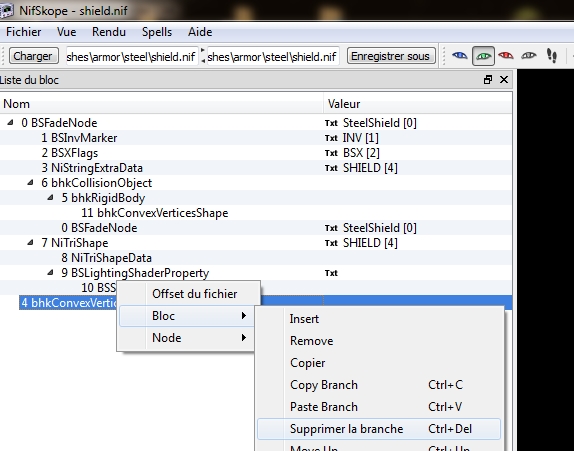The image size is (574, 451).
Task: Open the Spells menu
Action: (x=157, y=32)
